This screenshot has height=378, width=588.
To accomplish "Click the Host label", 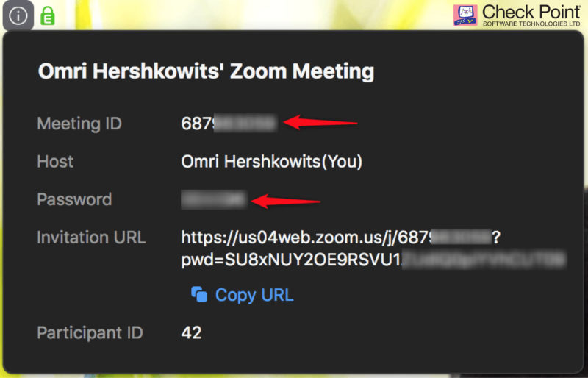I will [x=55, y=161].
